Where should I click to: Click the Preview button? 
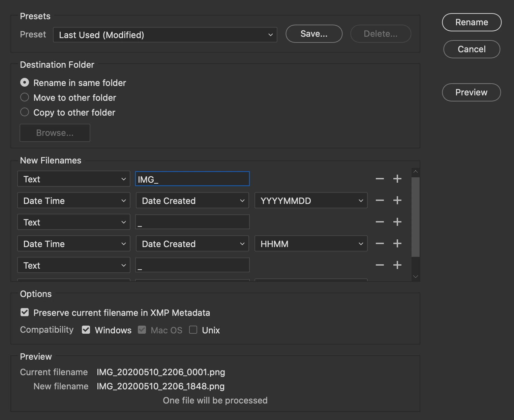[472, 92]
